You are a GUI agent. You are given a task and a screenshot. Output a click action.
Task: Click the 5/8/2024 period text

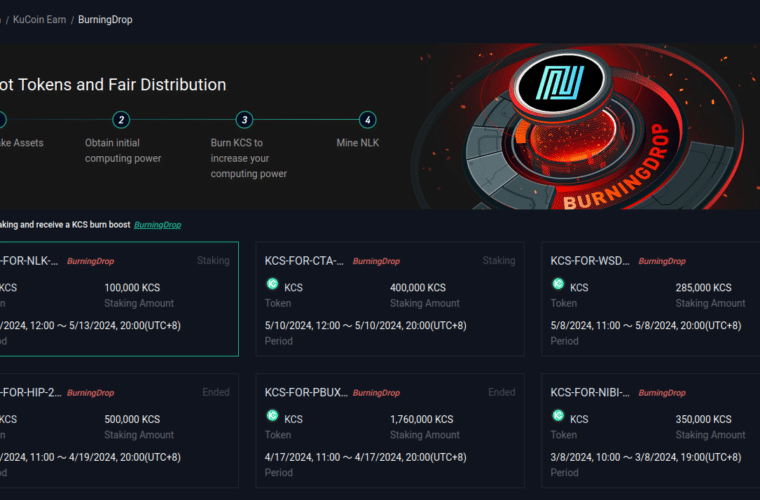click(646, 326)
